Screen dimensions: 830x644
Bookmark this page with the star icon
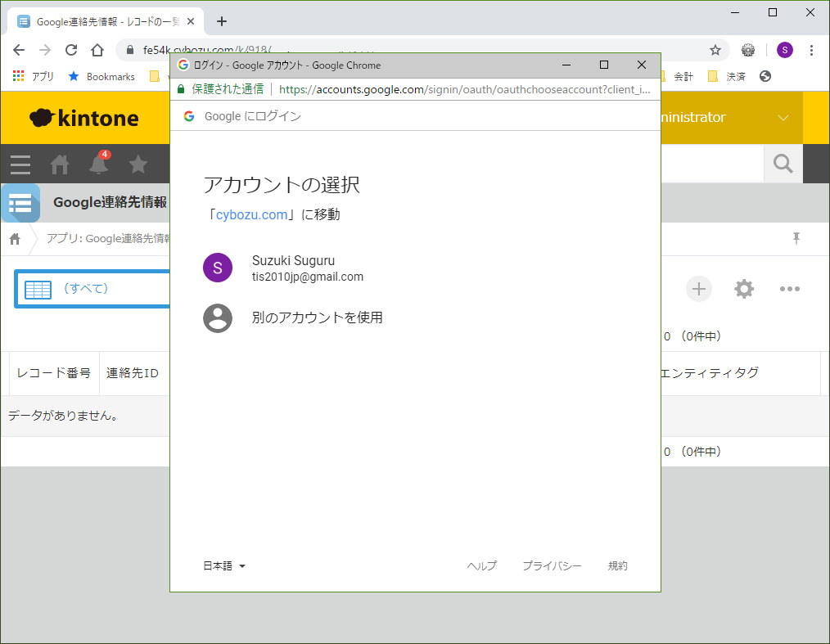click(715, 50)
